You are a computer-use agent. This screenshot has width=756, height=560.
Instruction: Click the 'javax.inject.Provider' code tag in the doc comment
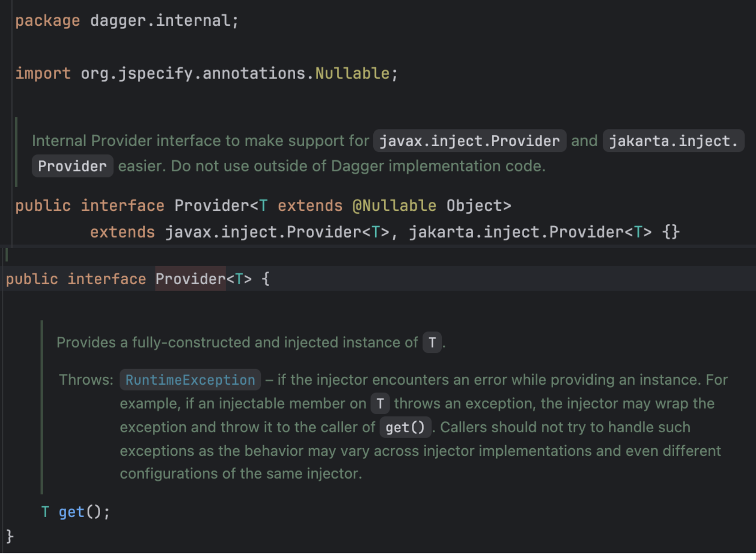(469, 141)
